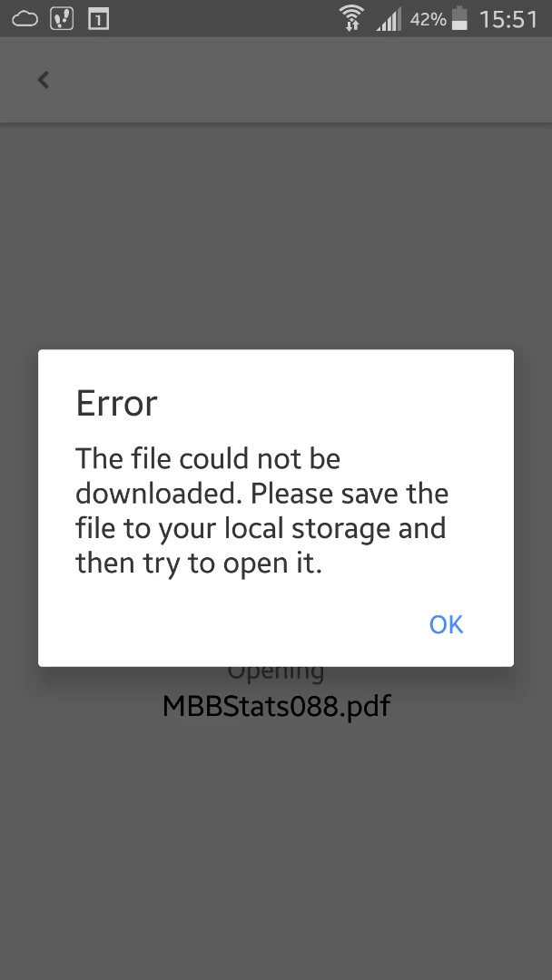Tap 'Please save the' text in dialog
The height and width of the screenshot is (980, 552).
point(350,494)
